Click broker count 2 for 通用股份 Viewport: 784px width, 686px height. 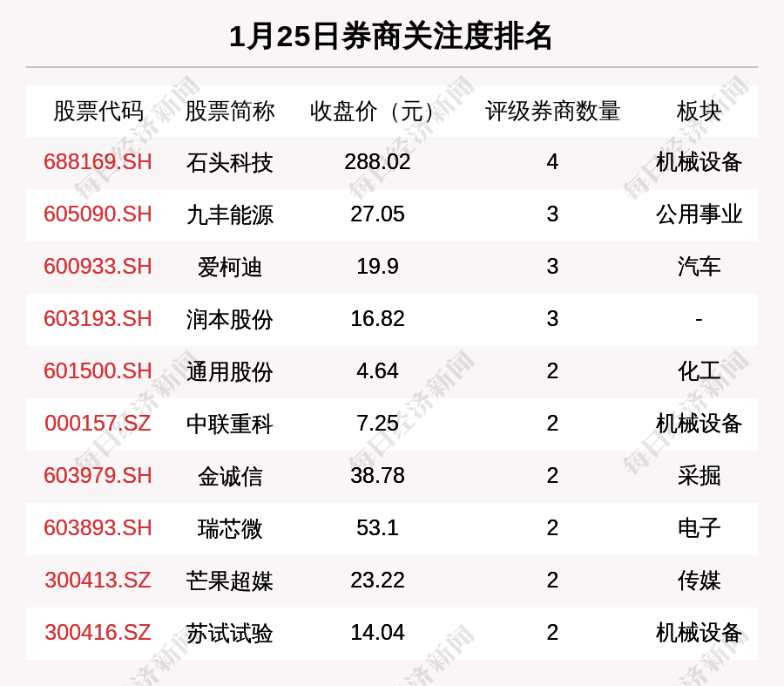pyautogui.click(x=552, y=371)
